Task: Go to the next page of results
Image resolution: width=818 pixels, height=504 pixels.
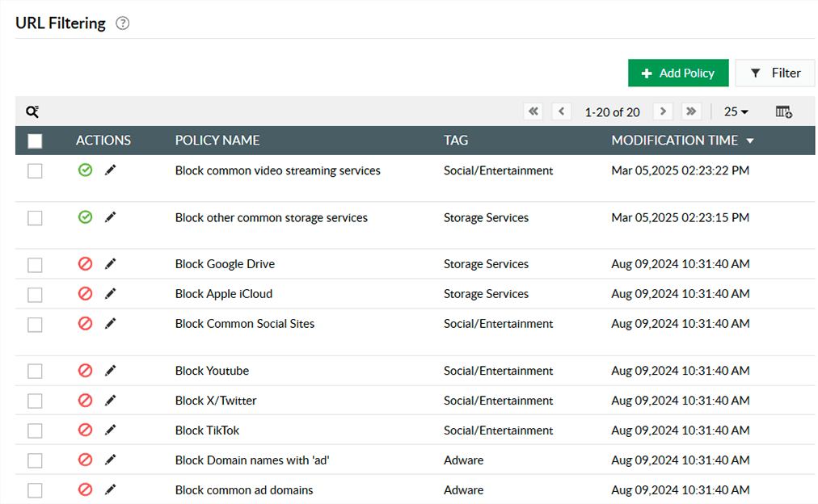Action: pyautogui.click(x=663, y=111)
